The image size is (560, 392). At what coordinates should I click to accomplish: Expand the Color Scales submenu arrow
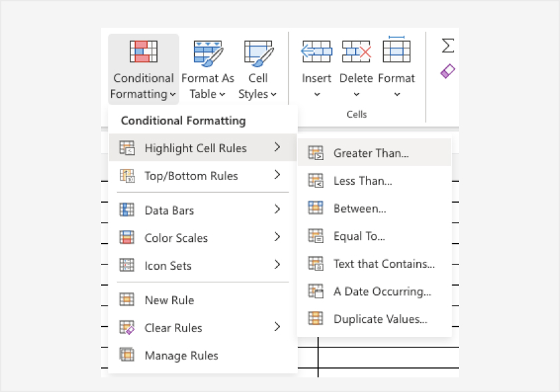[x=277, y=237]
